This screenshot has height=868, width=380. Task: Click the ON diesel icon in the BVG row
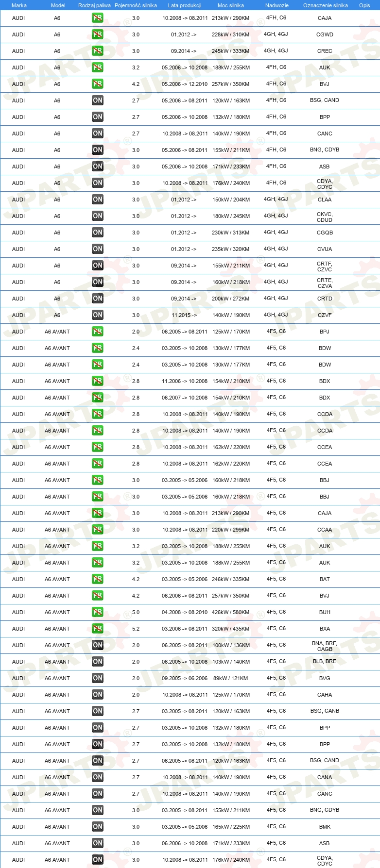tap(98, 678)
